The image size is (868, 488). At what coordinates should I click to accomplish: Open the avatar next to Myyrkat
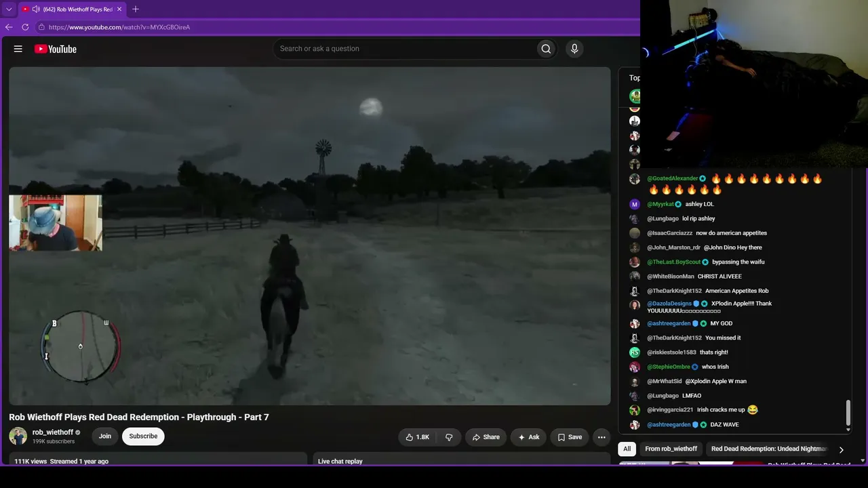coord(635,204)
